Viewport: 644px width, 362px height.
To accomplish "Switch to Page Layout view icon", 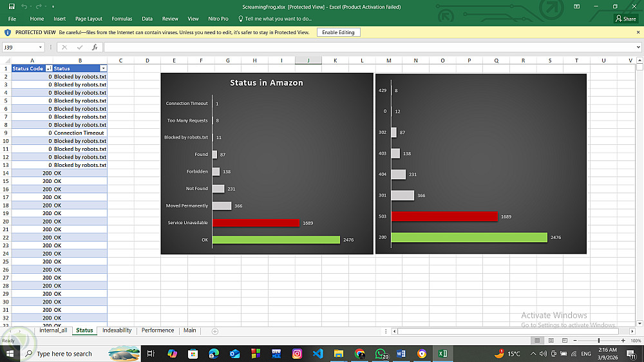I will click(x=551, y=341).
